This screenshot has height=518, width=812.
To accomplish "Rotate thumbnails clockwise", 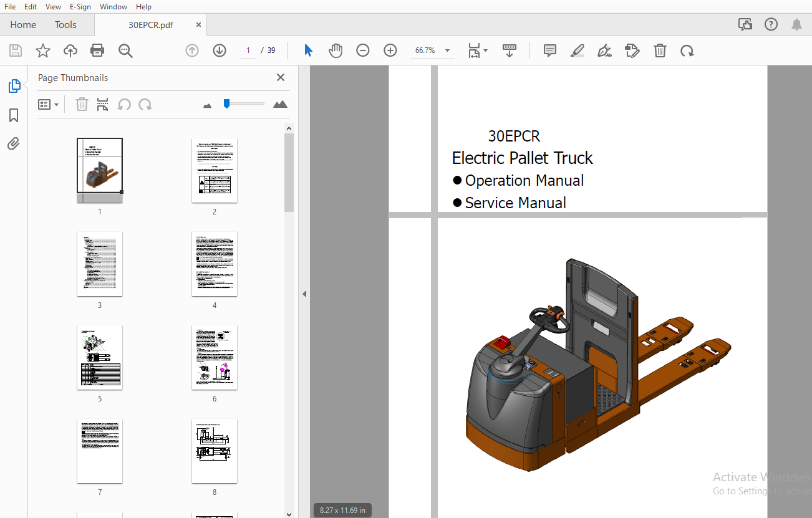I will [x=145, y=104].
